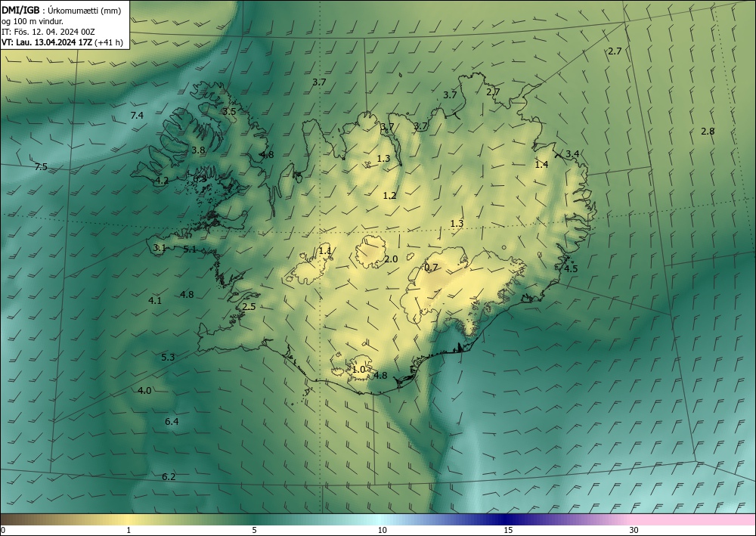Click the 1.0 value on Mýrdalsjökull

tap(358, 370)
